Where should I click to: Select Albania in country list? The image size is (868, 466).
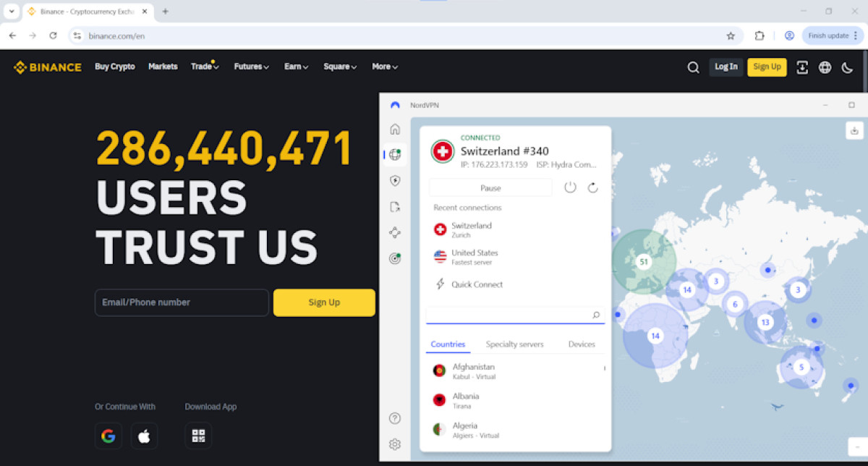pyautogui.click(x=515, y=400)
